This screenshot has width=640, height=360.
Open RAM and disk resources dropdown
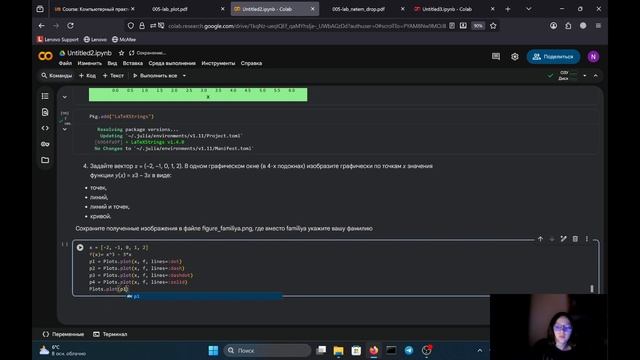pyautogui.click(x=584, y=76)
